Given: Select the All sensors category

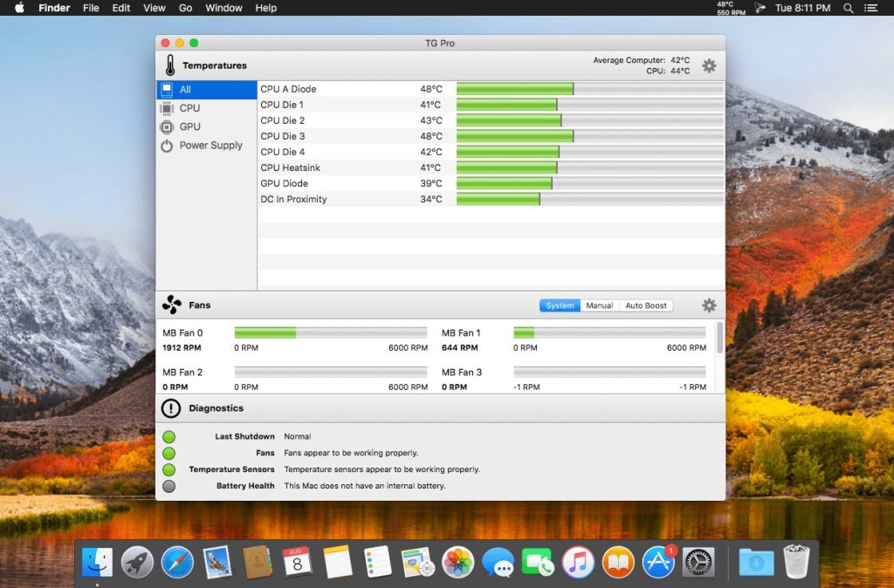Looking at the screenshot, I should pos(185,90).
